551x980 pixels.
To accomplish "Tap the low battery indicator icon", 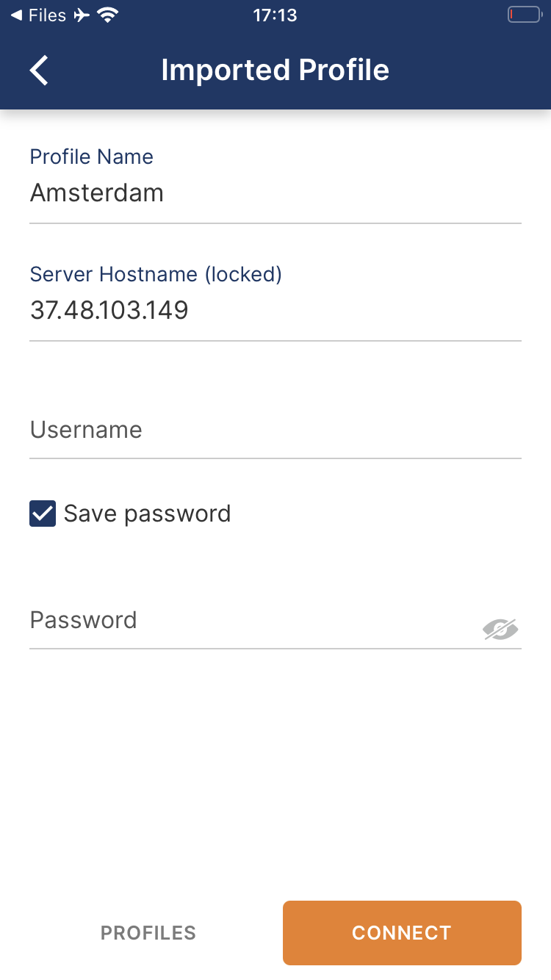I will click(x=524, y=15).
